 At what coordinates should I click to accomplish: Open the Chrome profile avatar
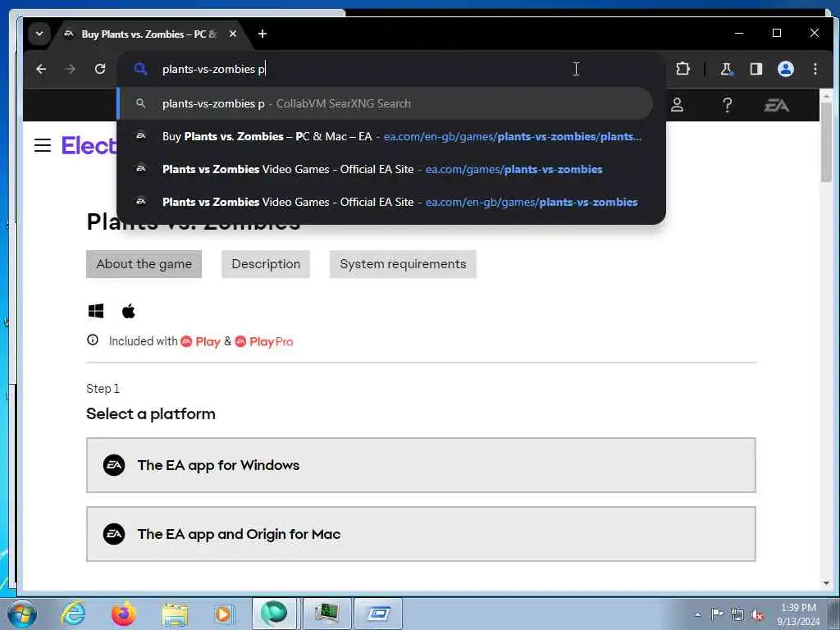click(x=785, y=69)
